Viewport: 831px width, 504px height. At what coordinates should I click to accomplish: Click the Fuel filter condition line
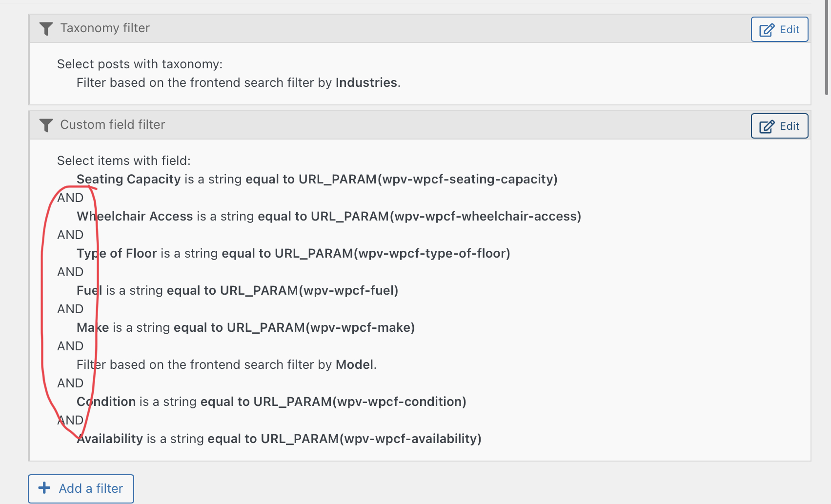[x=237, y=291]
